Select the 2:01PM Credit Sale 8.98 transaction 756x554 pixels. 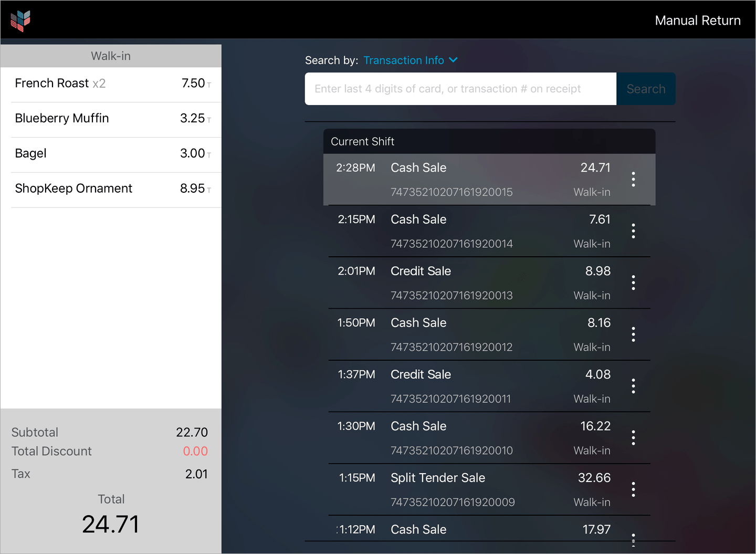(x=489, y=283)
